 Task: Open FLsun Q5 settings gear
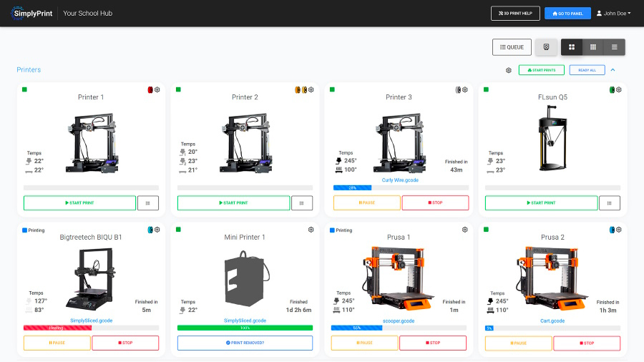click(618, 89)
